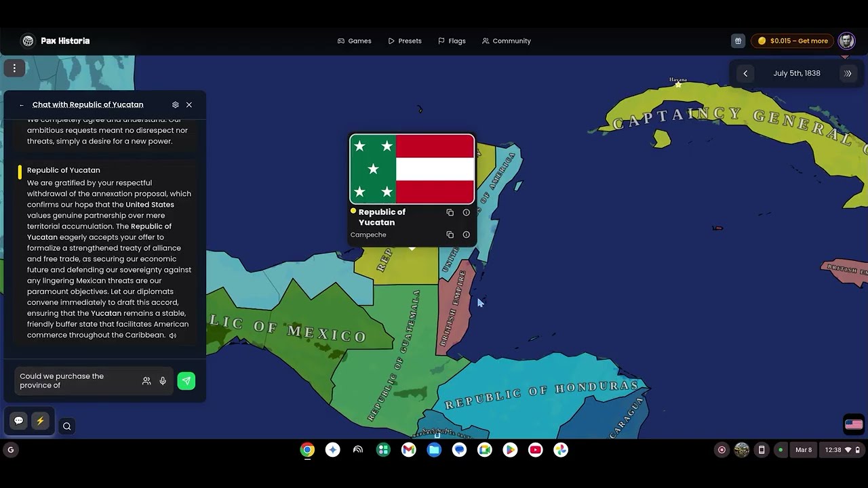Viewport: 868px width, 488px height.
Task: Open the Gemini app on shelf
Action: (x=332, y=449)
